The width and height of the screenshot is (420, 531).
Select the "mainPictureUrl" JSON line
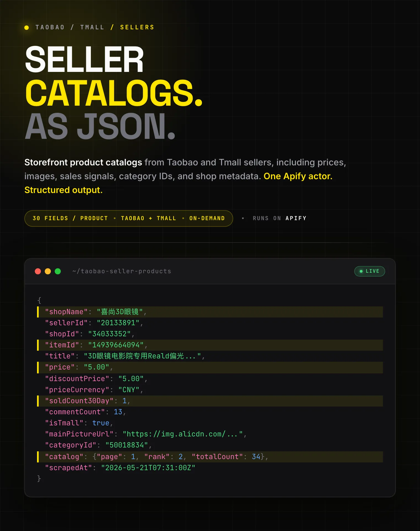point(210,434)
